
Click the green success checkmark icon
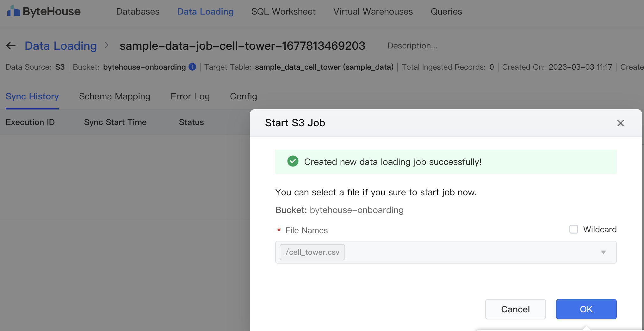click(x=293, y=161)
